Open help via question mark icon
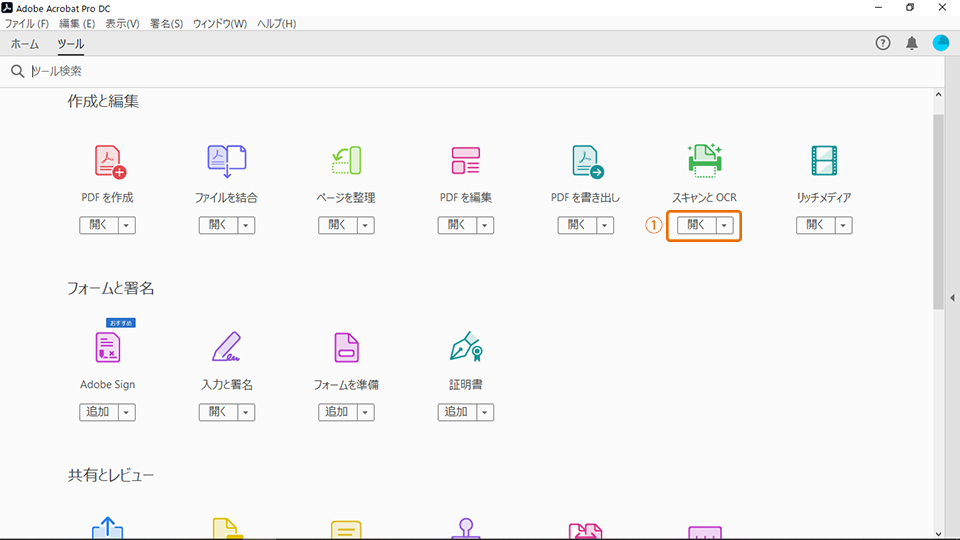Viewport: 960px width, 540px height. [883, 43]
